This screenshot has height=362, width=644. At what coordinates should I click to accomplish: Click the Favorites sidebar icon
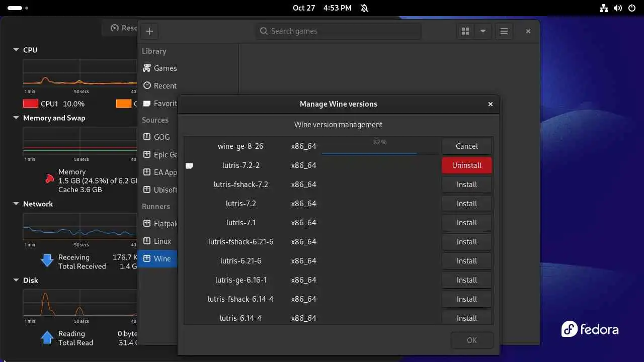coord(147,103)
